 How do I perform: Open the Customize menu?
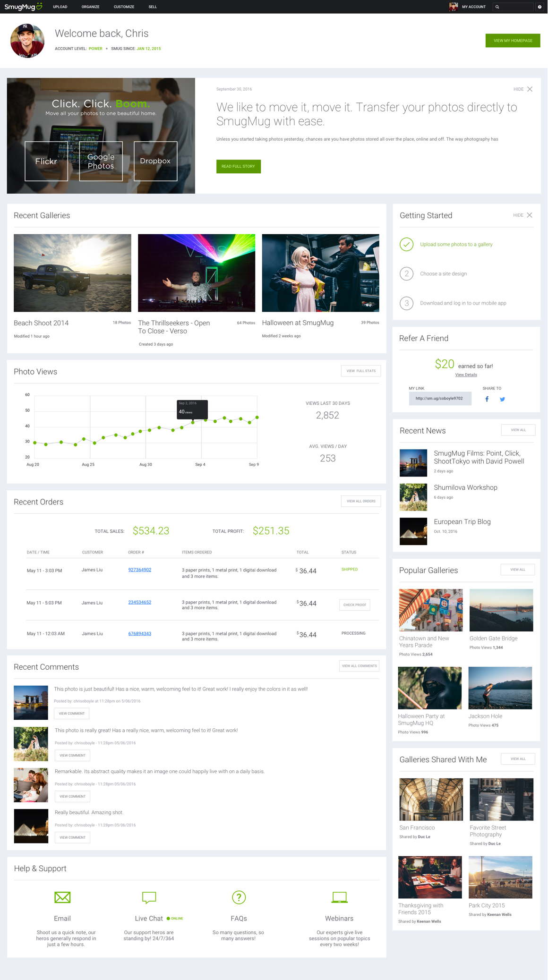124,7
